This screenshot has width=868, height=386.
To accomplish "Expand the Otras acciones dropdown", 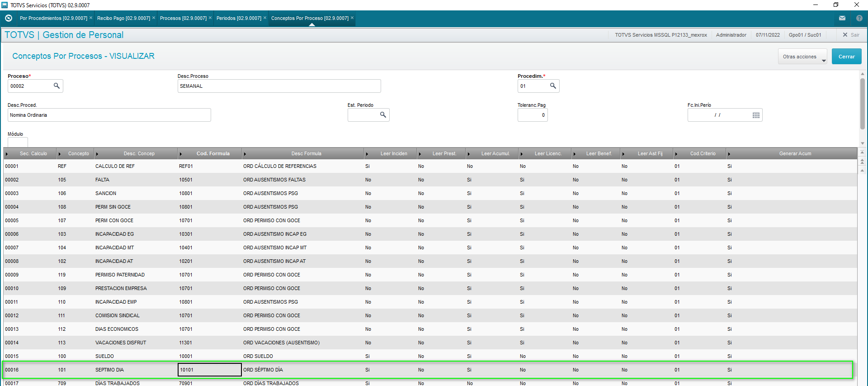I will coord(802,57).
